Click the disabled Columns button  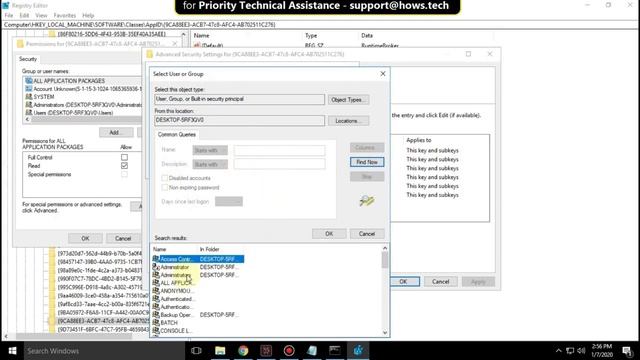click(x=367, y=147)
